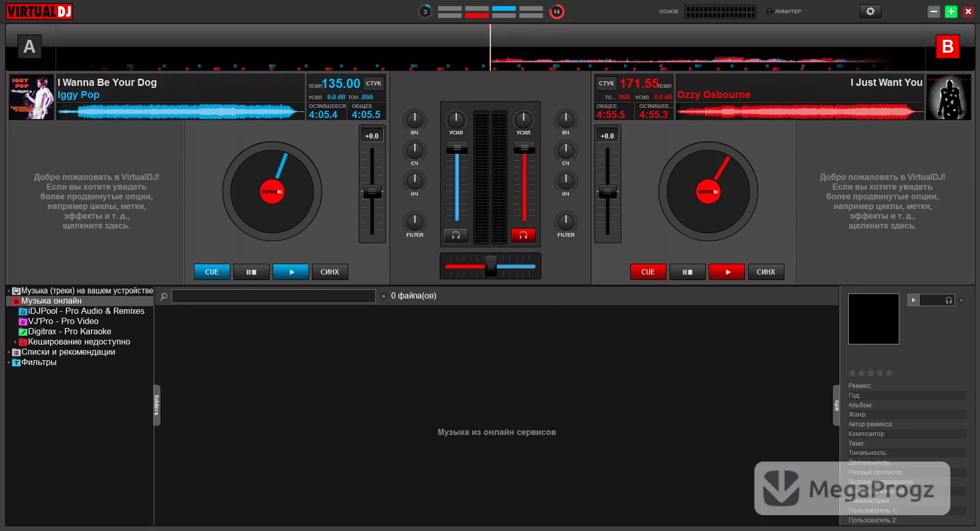Click deck A blue track waveform

(180, 111)
